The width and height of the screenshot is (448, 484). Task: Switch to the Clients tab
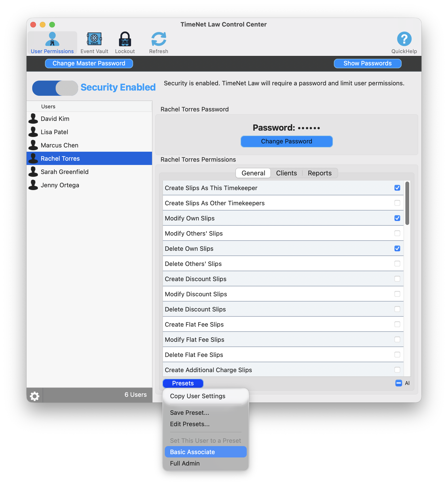point(286,173)
